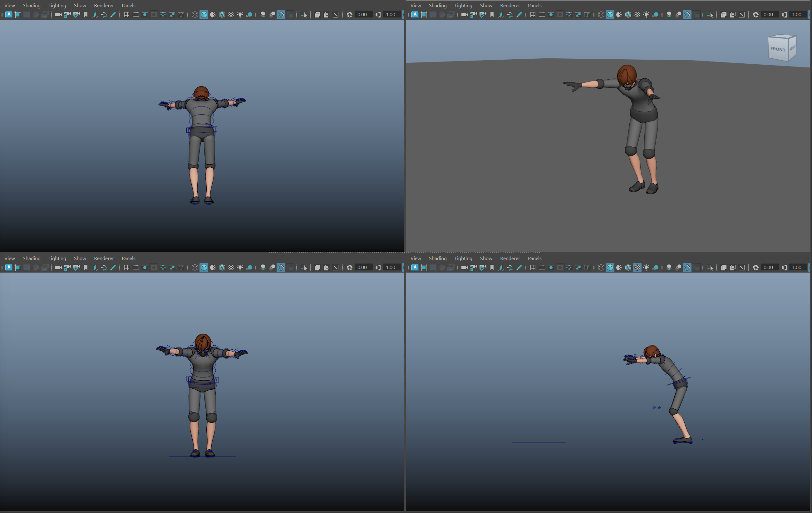
Task: Open View menu in top-left panel
Action: (x=9, y=5)
